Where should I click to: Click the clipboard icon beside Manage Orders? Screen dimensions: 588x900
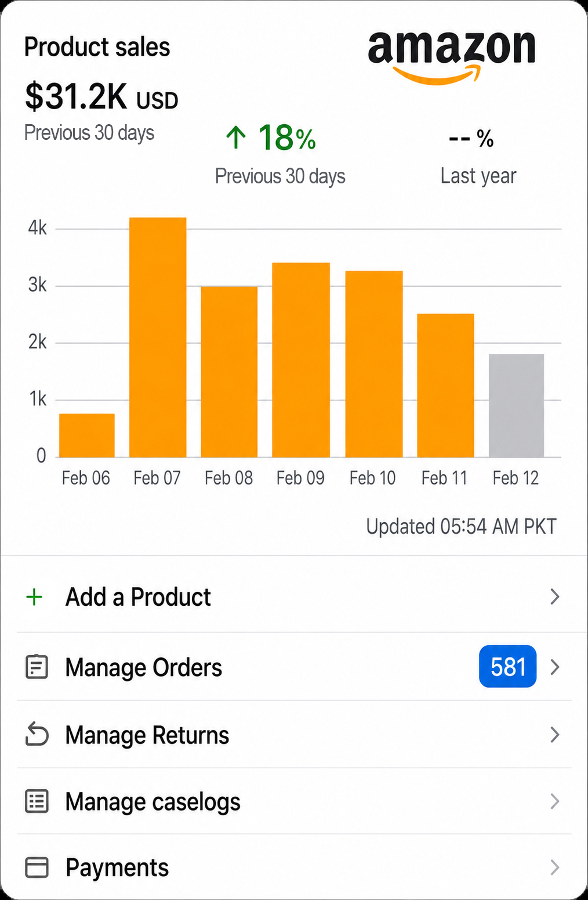pyautogui.click(x=37, y=667)
